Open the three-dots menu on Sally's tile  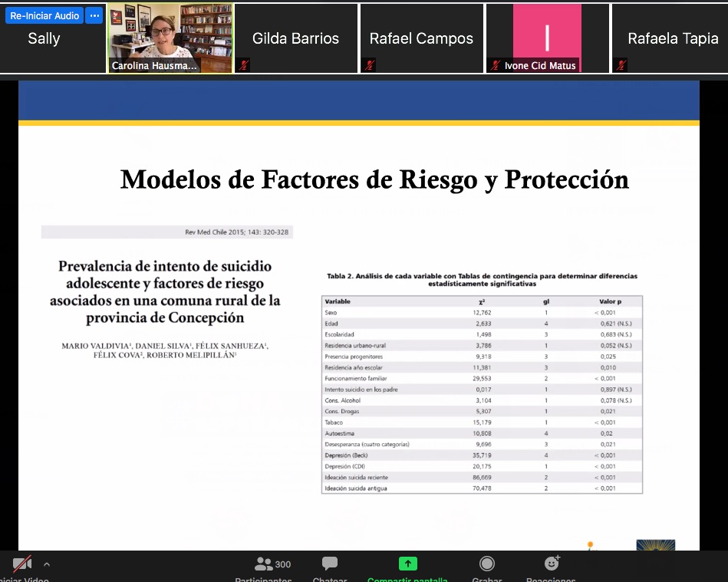pyautogui.click(x=94, y=16)
